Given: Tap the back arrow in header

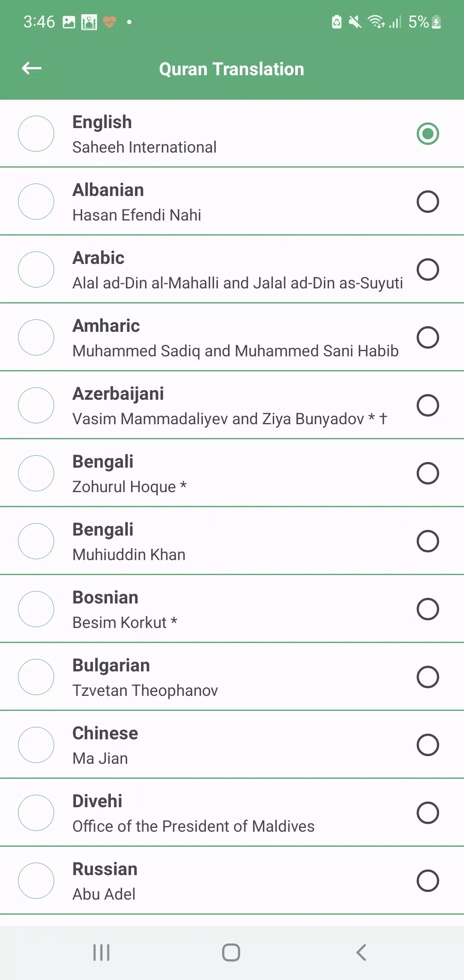Looking at the screenshot, I should (x=32, y=68).
